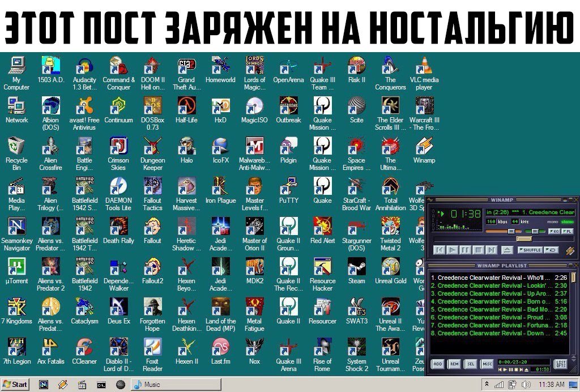Launch the DOSBox 0.73 shortcut
The width and height of the screenshot is (580, 392).
(152, 106)
